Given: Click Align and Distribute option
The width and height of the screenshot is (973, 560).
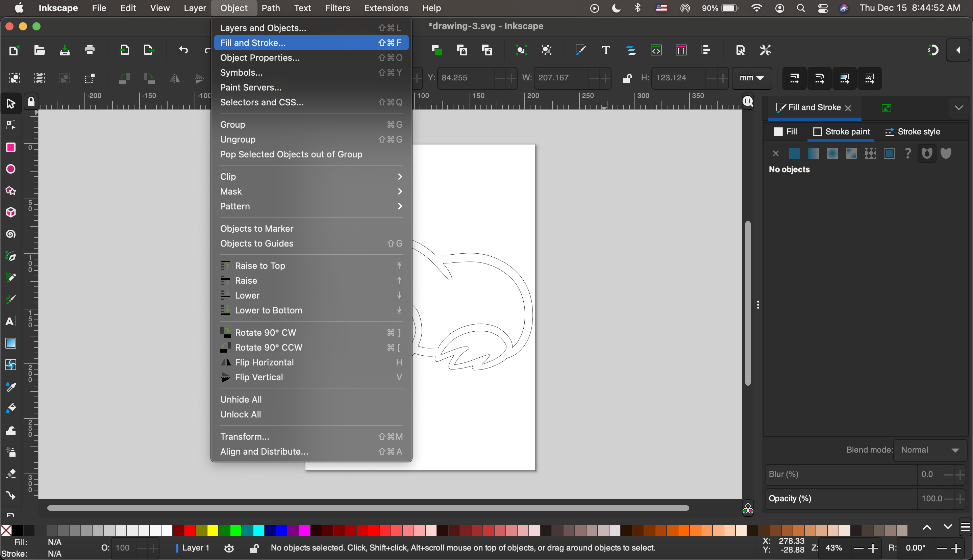Looking at the screenshot, I should tap(263, 451).
